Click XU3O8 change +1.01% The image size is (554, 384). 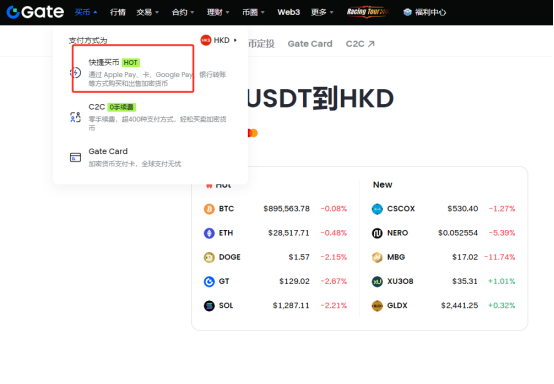coord(502,282)
